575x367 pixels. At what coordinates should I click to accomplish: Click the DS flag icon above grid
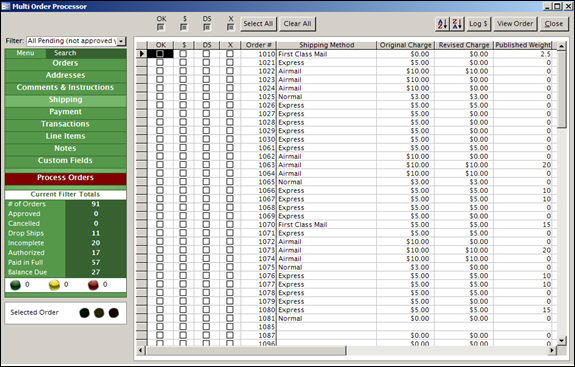pos(207,27)
